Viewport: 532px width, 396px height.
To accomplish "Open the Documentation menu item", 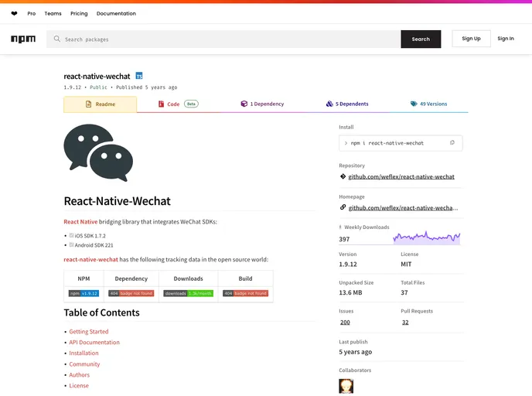I will tap(116, 13).
